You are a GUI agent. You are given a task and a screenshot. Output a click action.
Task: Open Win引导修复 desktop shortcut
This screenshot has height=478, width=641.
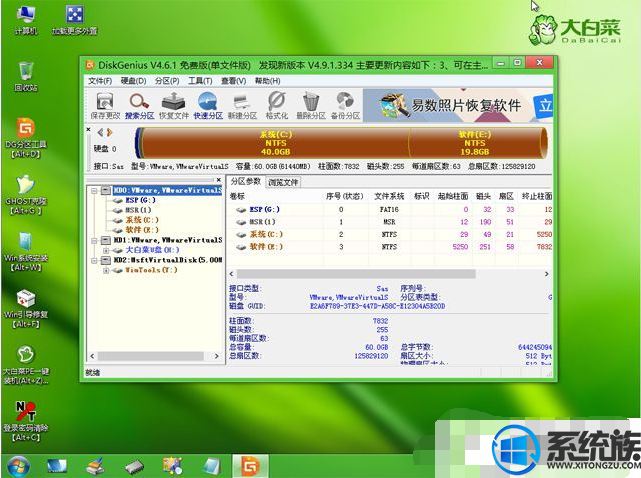[26, 308]
